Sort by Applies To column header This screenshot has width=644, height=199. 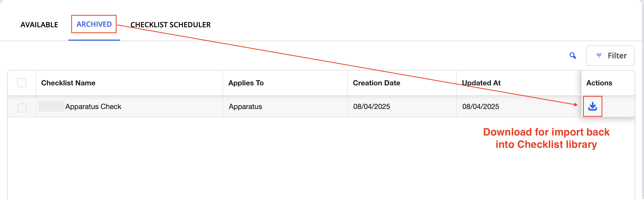(x=246, y=83)
